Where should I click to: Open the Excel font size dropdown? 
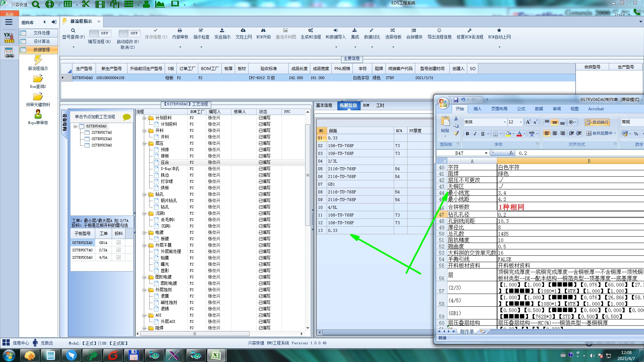tap(521, 122)
